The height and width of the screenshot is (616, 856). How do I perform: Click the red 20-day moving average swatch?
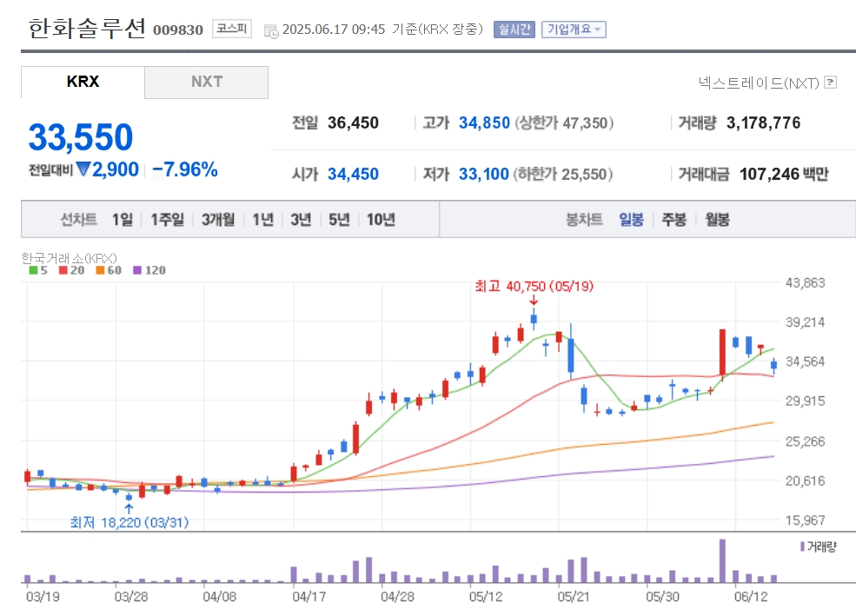(x=63, y=270)
